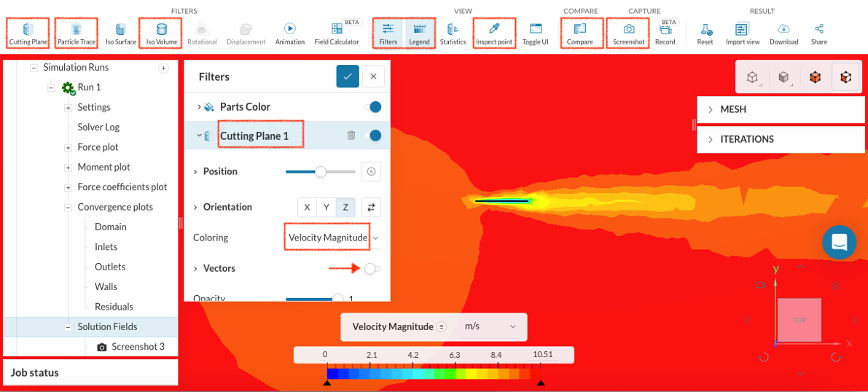Viewport: 868px width, 392px height.
Task: Enable the Vectors toggle
Action: pos(372,269)
